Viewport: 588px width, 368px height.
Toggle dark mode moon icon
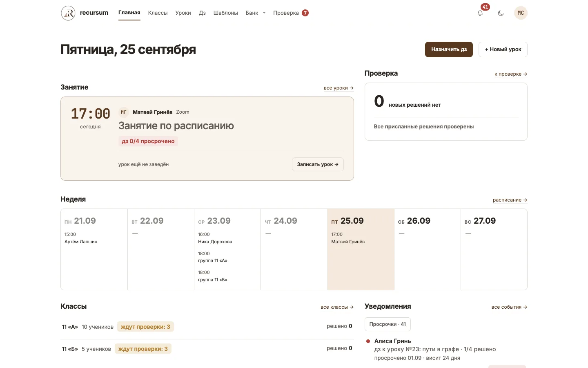[x=501, y=13]
